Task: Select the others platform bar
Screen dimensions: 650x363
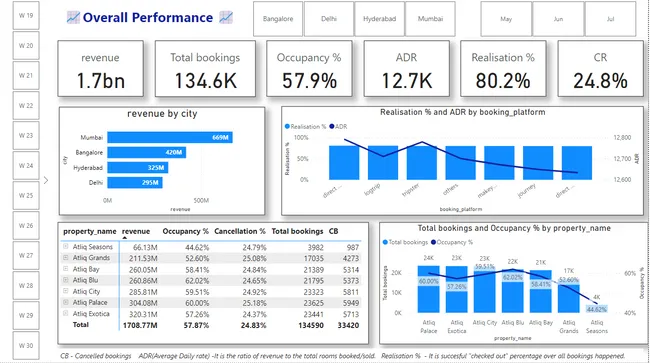Action: 460,163
